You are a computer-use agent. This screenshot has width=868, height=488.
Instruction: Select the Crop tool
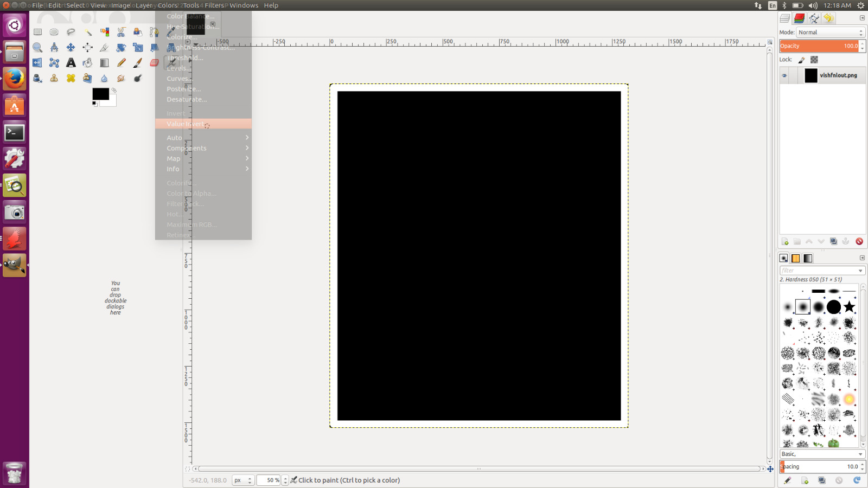[105, 48]
